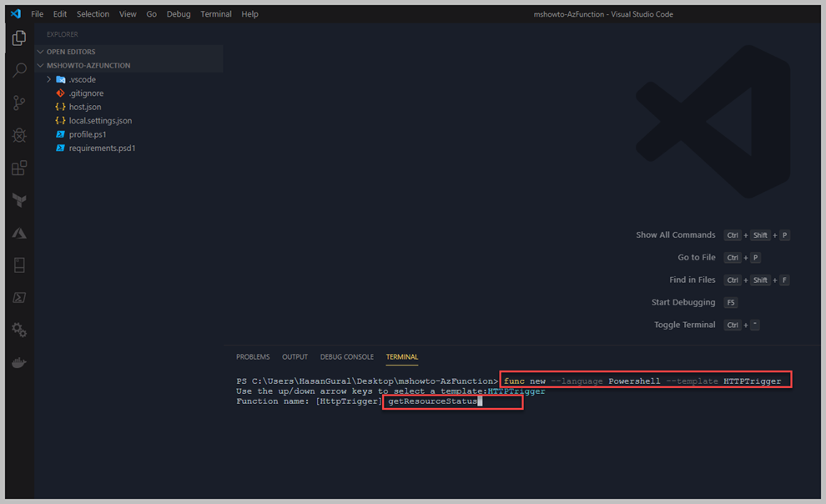Open the PowerShell command explorer icon
Viewport: 826px width, 504px height.
click(x=19, y=298)
